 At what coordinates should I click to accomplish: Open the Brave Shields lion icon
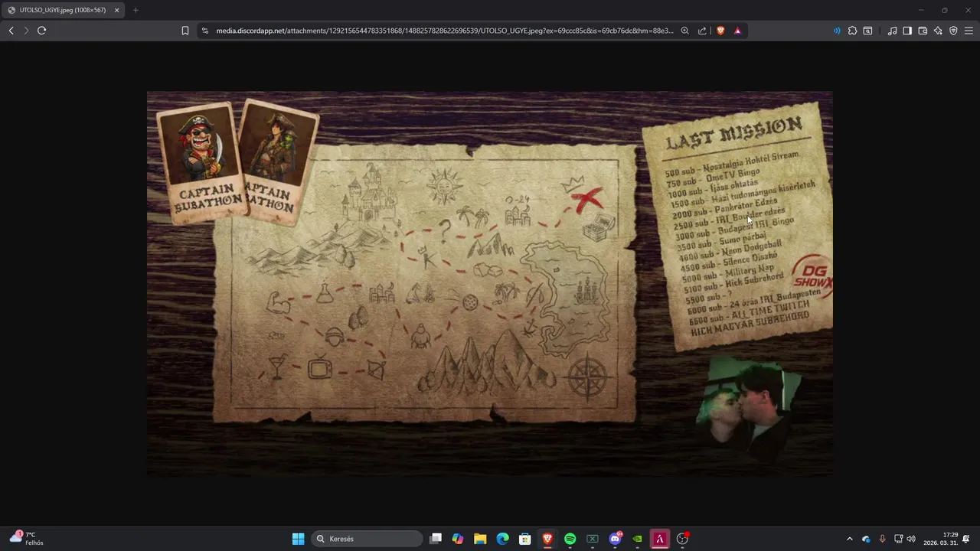720,31
